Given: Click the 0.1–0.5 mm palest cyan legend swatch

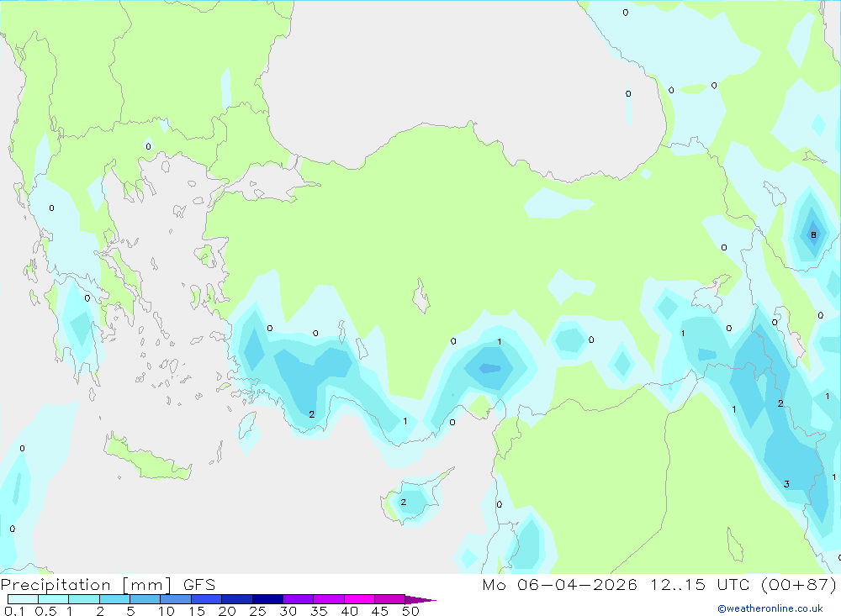Looking at the screenshot, I should coord(23,599).
